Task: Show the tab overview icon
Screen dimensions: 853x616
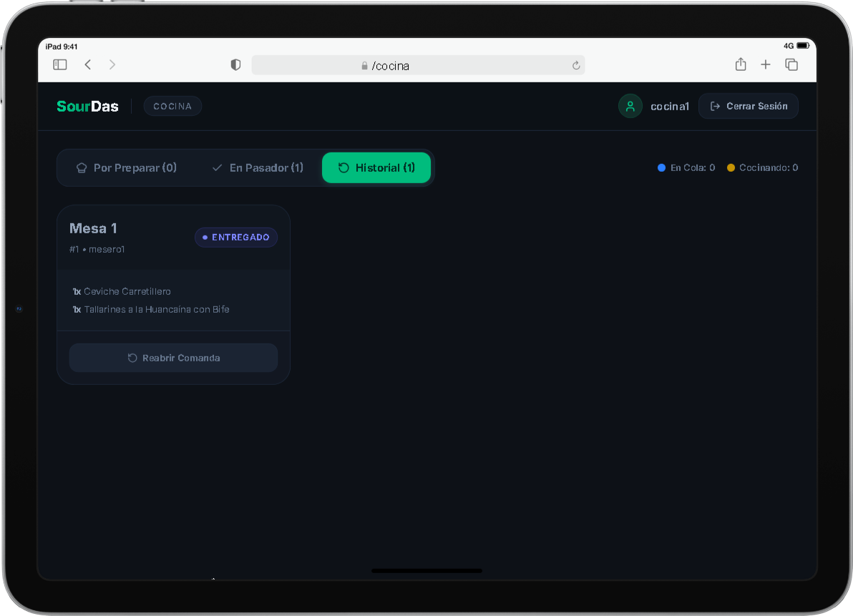Action: (x=791, y=64)
